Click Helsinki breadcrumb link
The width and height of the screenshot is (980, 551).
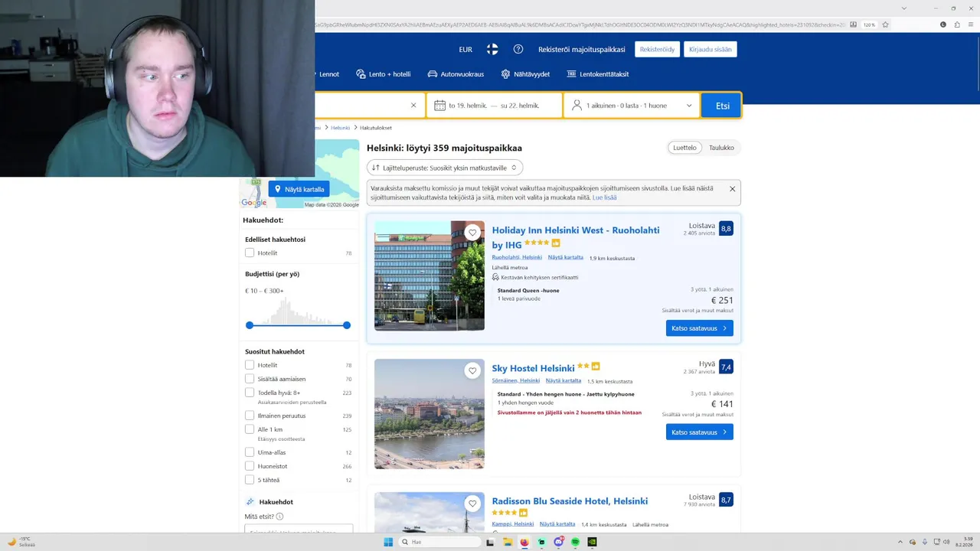tap(340, 128)
